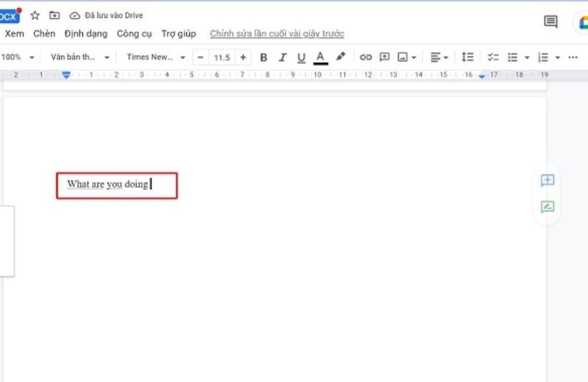Viewport: 588px width, 382px height.
Task: Open line spacing options
Action: point(467,57)
